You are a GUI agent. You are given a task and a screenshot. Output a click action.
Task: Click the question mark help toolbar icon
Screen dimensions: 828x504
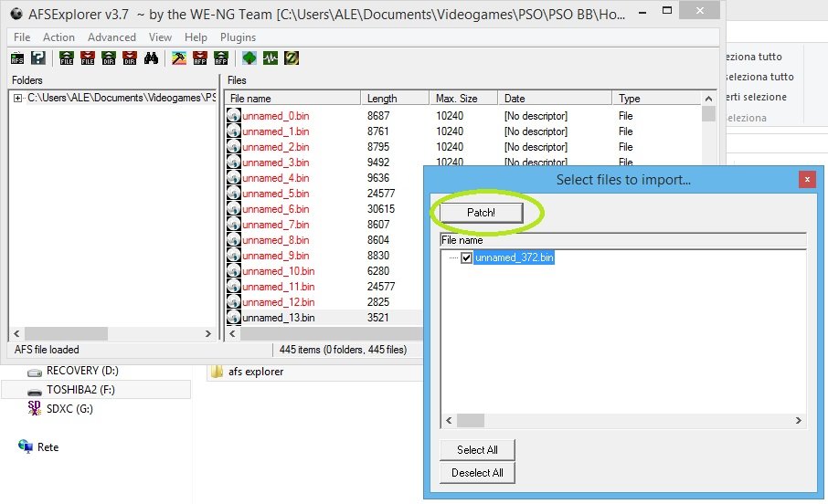[38, 58]
